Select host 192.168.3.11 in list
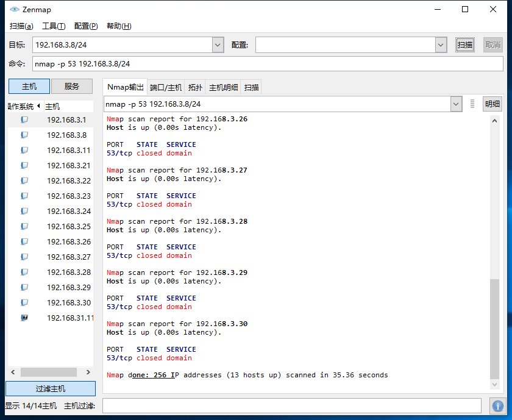The image size is (512, 420). pyautogui.click(x=51, y=150)
